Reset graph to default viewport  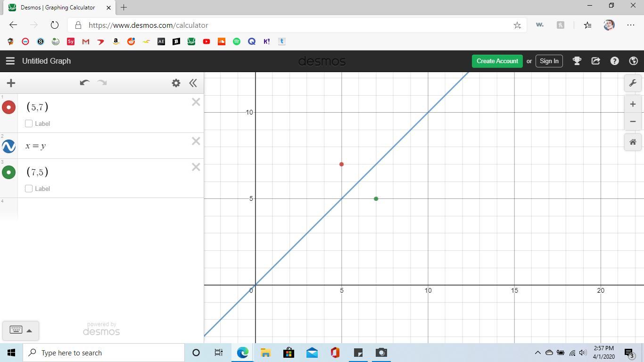pyautogui.click(x=633, y=142)
